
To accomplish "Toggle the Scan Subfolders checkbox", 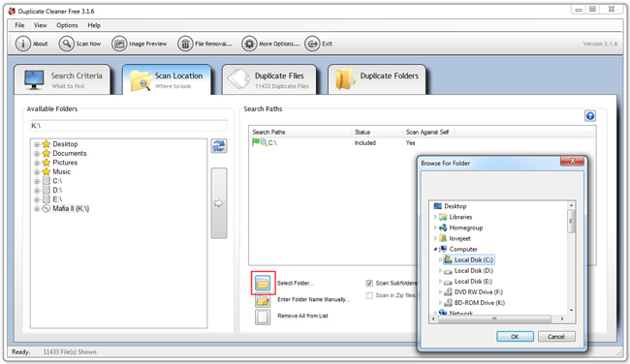I will (369, 284).
